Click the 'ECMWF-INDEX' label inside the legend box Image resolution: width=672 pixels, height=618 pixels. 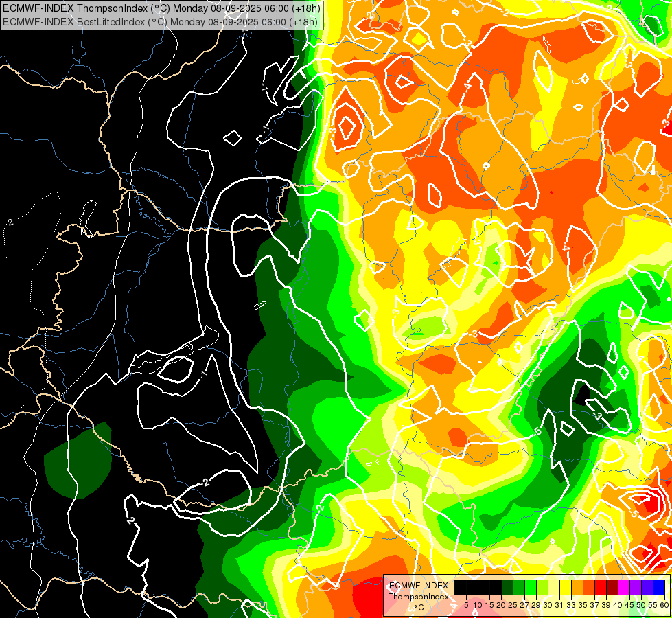[419, 586]
